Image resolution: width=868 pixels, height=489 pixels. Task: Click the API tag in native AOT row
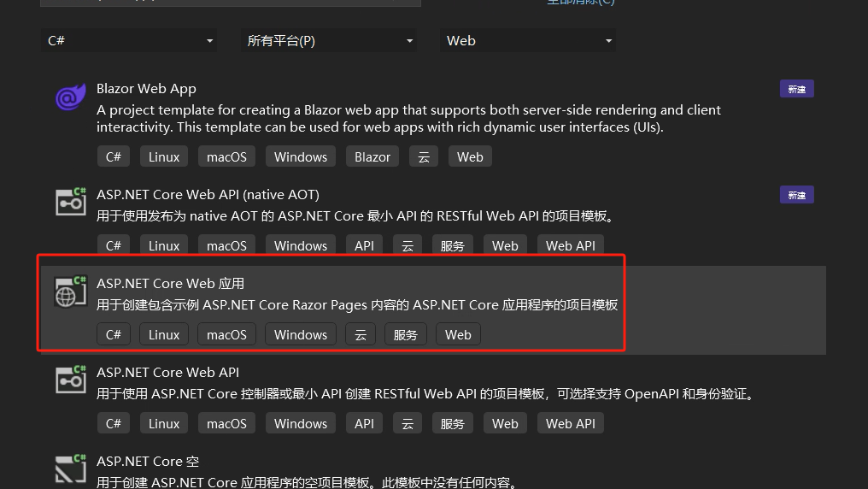364,245
